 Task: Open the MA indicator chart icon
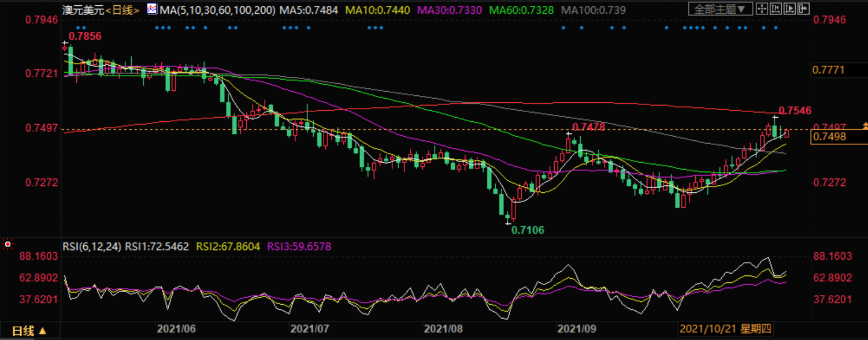pyautogui.click(x=151, y=9)
